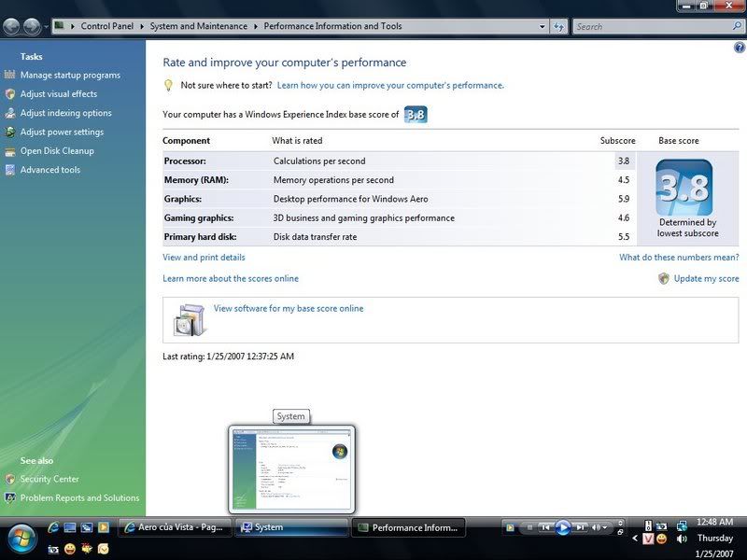Screen dimensions: 747x560
Task: Expand the address bar history dropdown arrow
Action: pos(543,26)
